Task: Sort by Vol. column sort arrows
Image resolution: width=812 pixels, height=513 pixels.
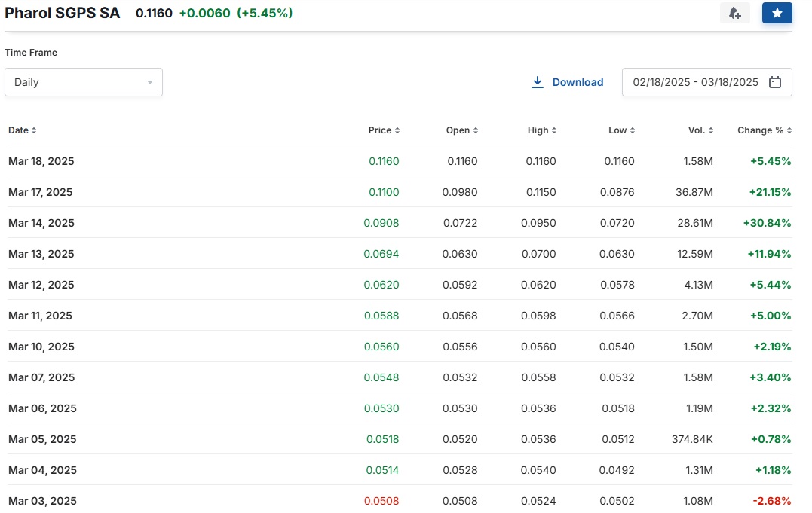Action: [x=711, y=130]
